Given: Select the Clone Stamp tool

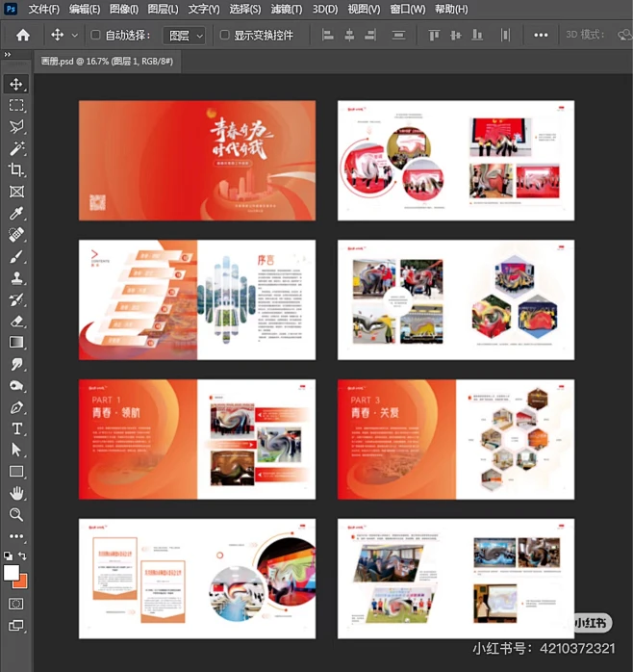Looking at the screenshot, I should (x=16, y=277).
